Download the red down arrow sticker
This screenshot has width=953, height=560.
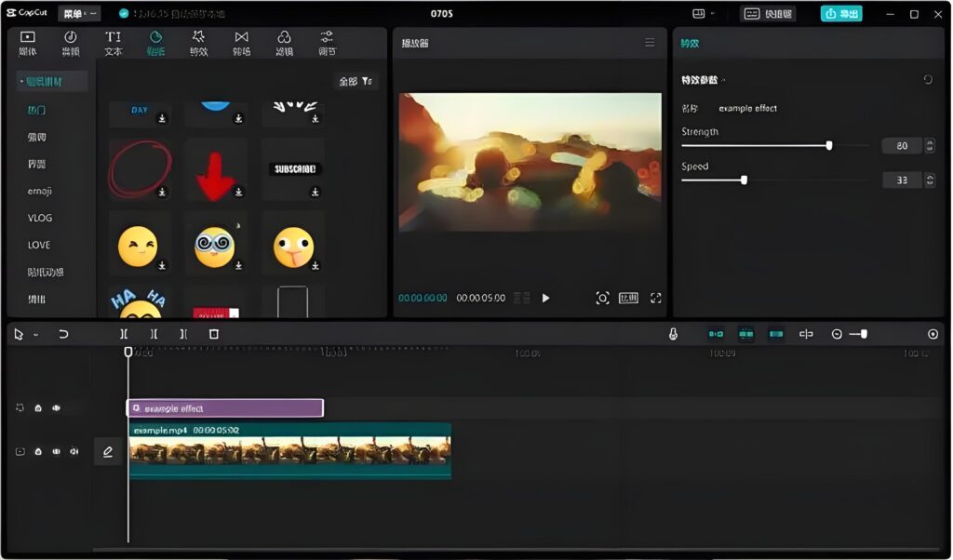239,192
